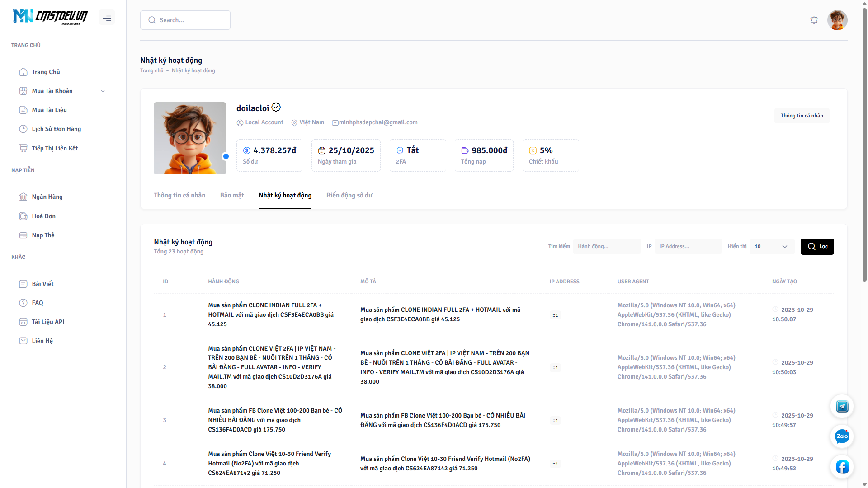Click the IP Address filter field
Viewport: 868px width, 488px height.
pyautogui.click(x=688, y=246)
